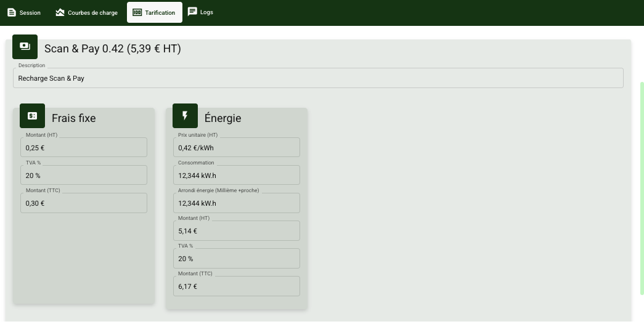This screenshot has width=644, height=324.
Task: Click the Frais fixe TVA % field
Action: click(x=84, y=176)
